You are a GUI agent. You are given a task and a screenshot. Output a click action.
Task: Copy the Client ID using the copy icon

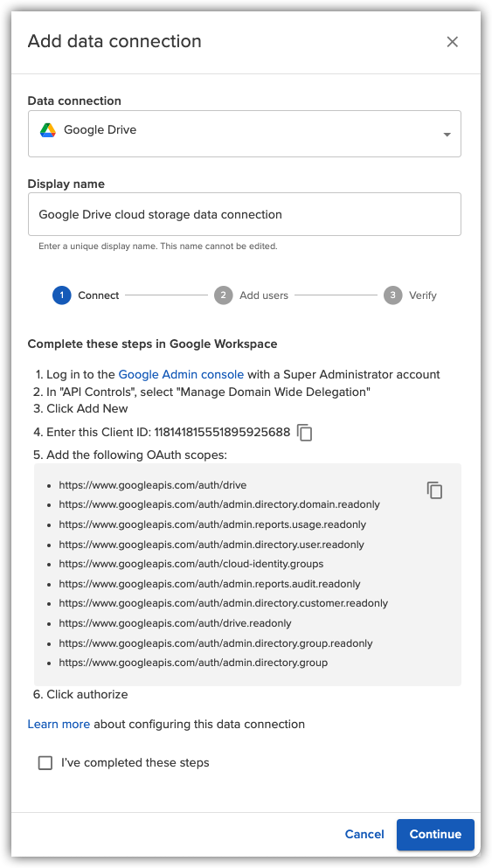304,433
